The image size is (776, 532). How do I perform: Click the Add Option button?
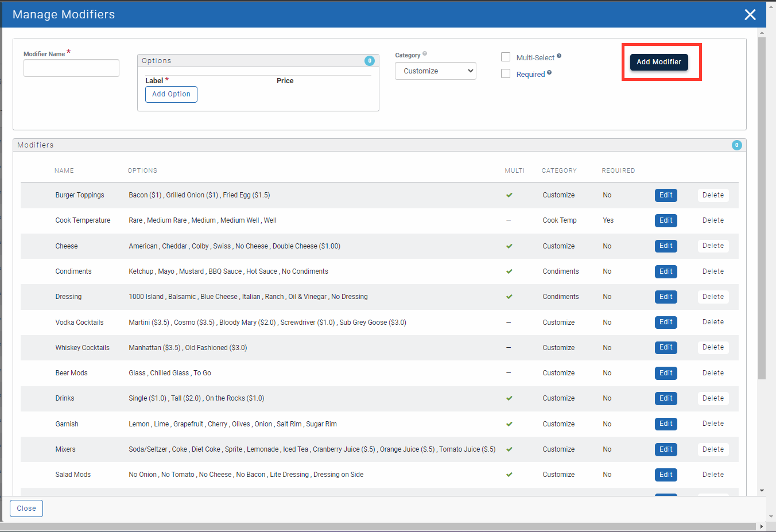pyautogui.click(x=171, y=94)
